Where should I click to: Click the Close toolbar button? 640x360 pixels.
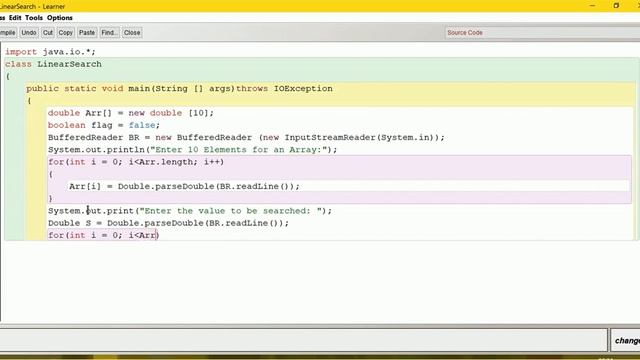point(132,33)
